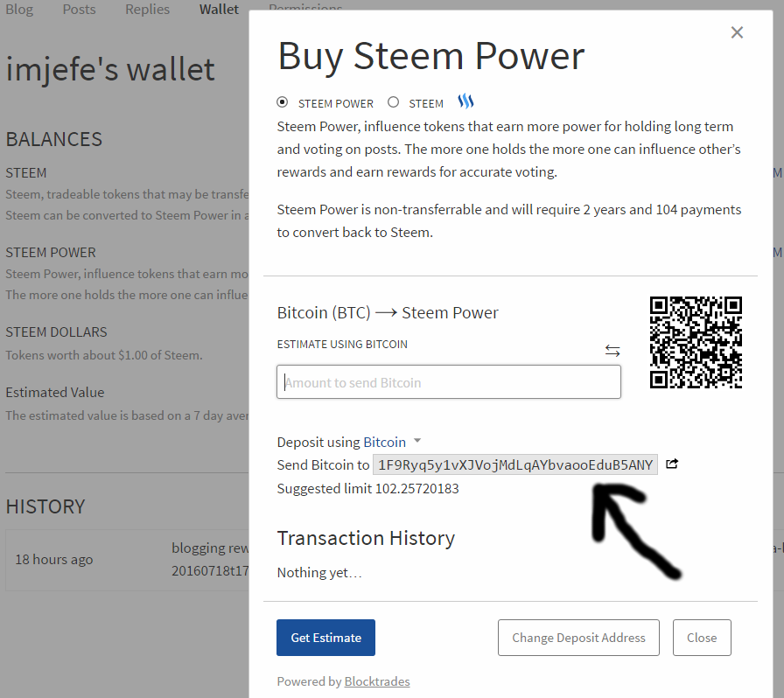
Task: Click the Close button at the bottom
Action: pos(702,638)
